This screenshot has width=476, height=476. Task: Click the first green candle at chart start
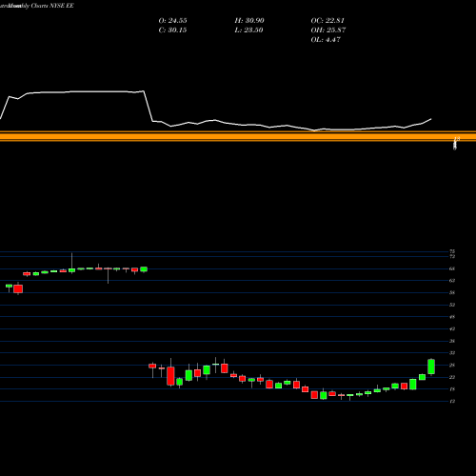[x=9, y=286]
